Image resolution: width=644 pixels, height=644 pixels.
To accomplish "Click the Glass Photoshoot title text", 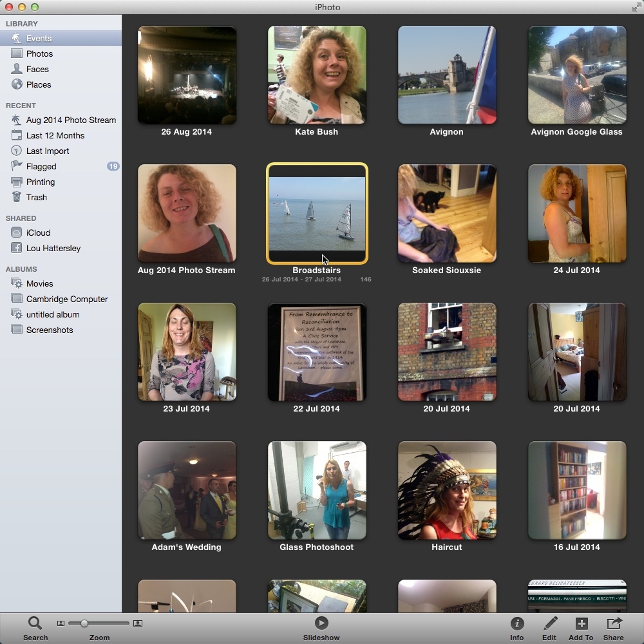I will click(x=316, y=547).
